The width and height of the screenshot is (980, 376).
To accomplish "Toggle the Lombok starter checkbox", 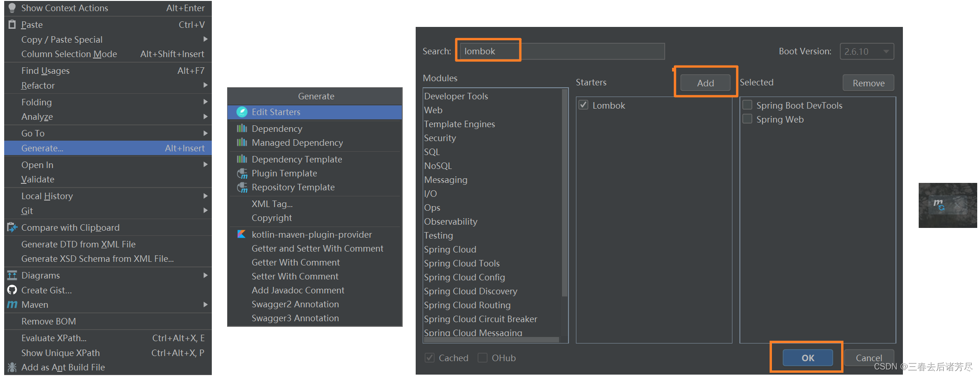I will pyautogui.click(x=583, y=105).
